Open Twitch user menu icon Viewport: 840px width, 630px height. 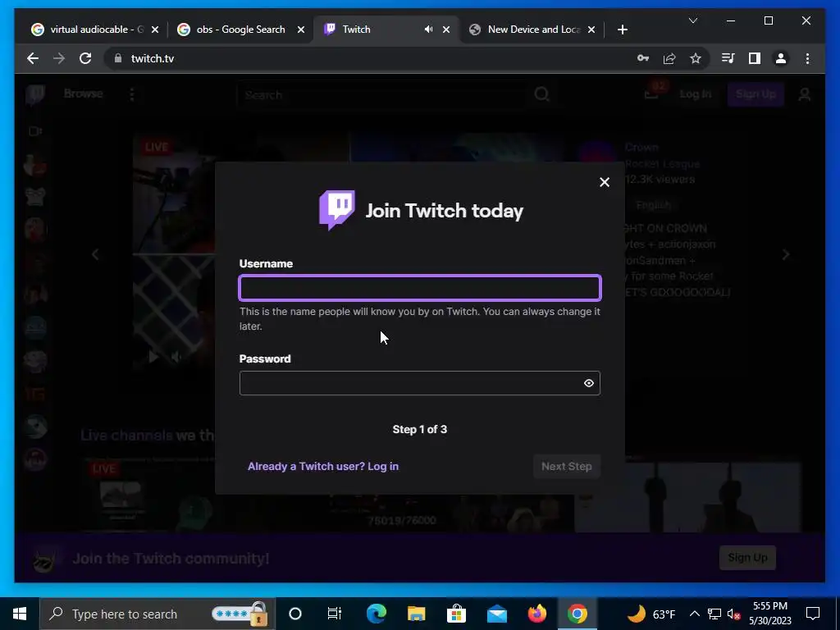tap(805, 95)
